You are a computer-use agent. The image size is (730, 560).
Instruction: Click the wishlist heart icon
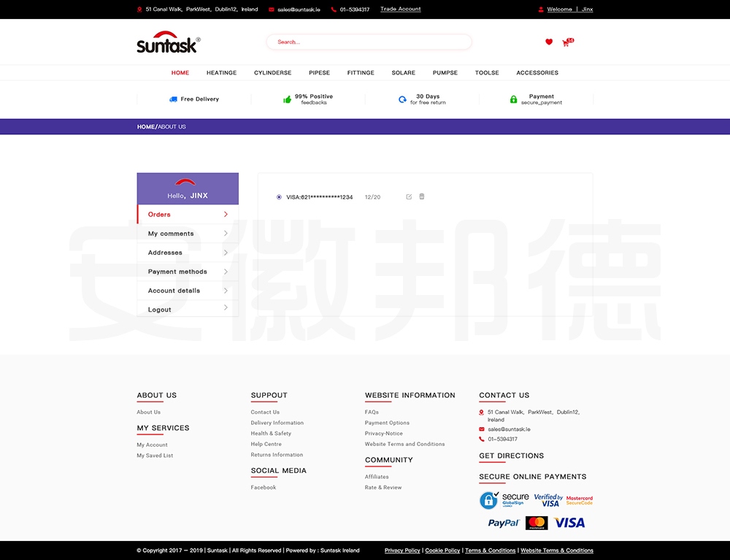[549, 42]
